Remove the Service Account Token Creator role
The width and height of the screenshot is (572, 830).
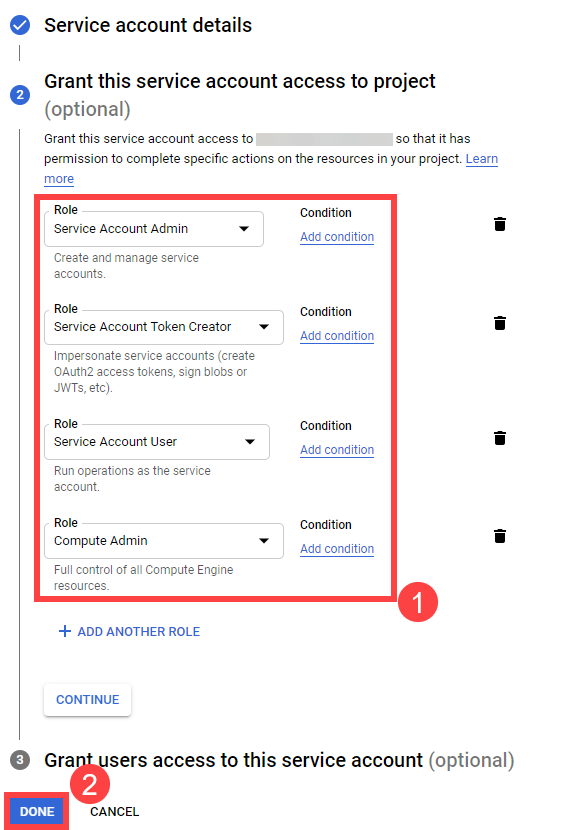click(500, 323)
